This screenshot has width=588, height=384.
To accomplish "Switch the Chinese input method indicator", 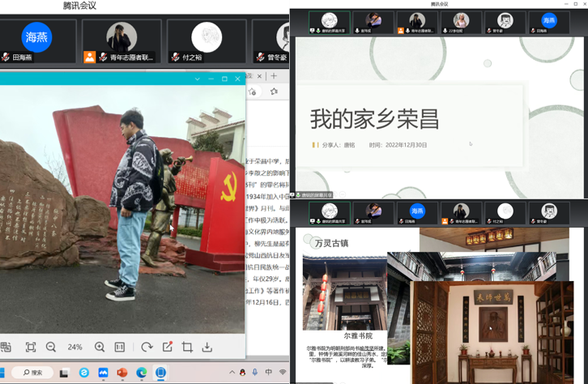I will (x=269, y=373).
